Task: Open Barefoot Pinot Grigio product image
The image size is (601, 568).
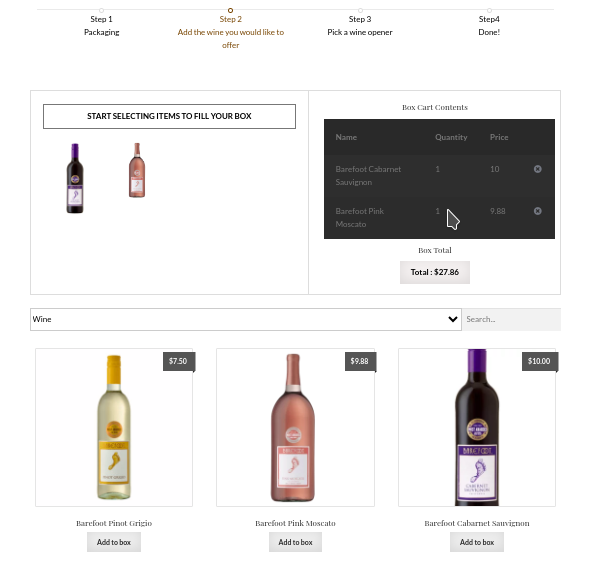Action: point(114,427)
